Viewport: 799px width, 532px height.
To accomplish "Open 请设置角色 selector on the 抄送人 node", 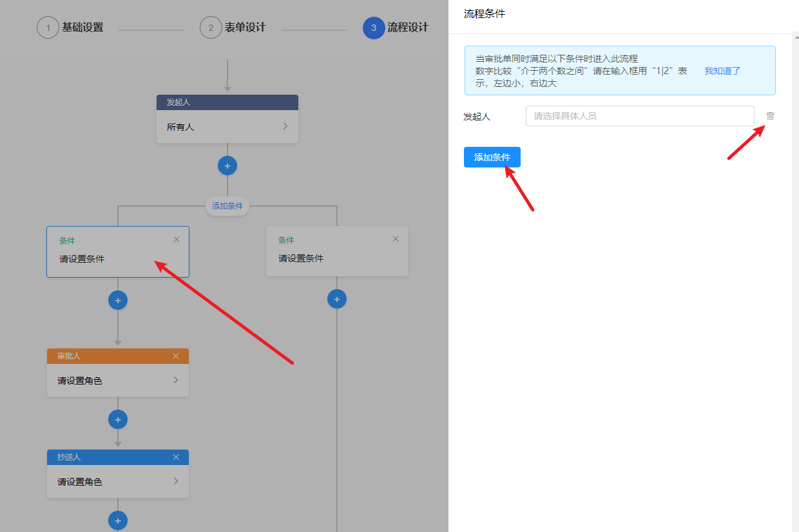I will pyautogui.click(x=118, y=482).
